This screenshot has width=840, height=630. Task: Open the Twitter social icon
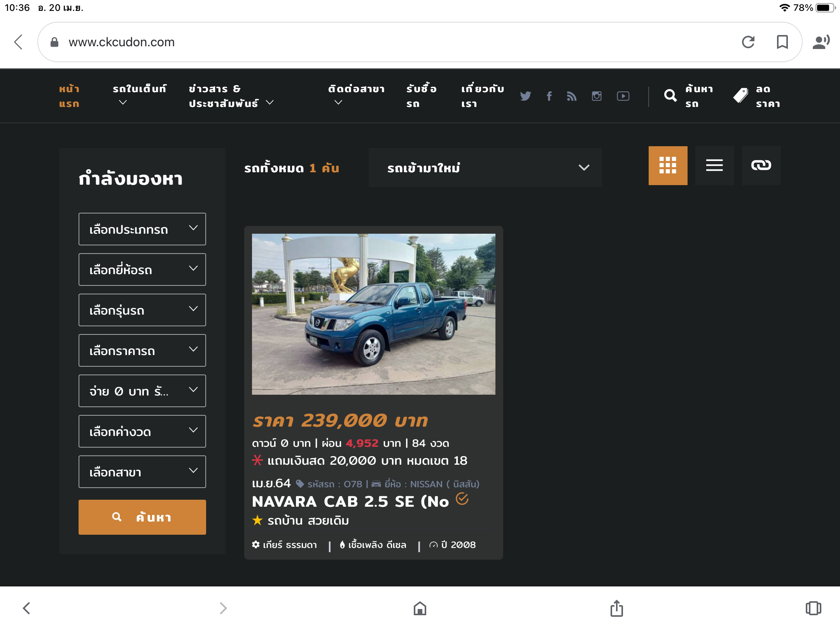[525, 96]
